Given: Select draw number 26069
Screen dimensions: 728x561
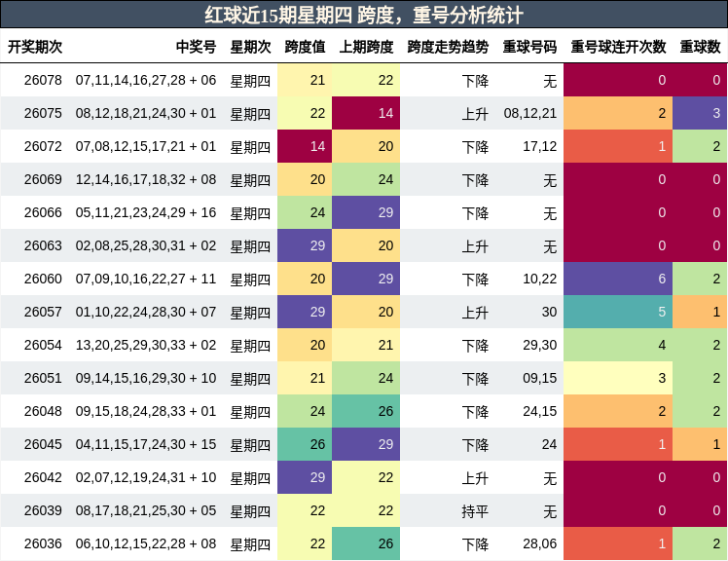Looking at the screenshot, I should pos(43,179).
